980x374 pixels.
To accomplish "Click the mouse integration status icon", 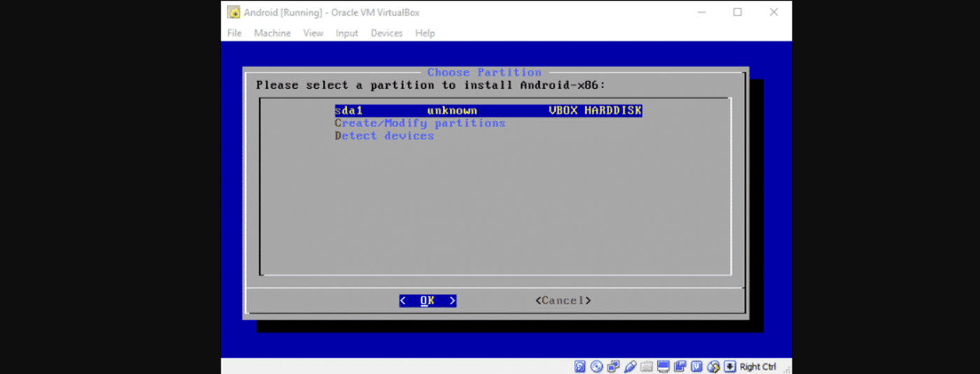I will coord(713,366).
